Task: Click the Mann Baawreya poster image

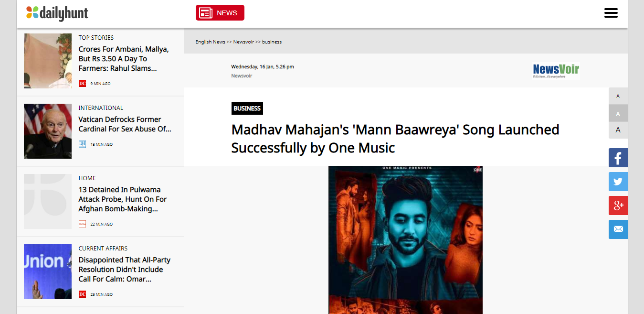Action: point(405,240)
